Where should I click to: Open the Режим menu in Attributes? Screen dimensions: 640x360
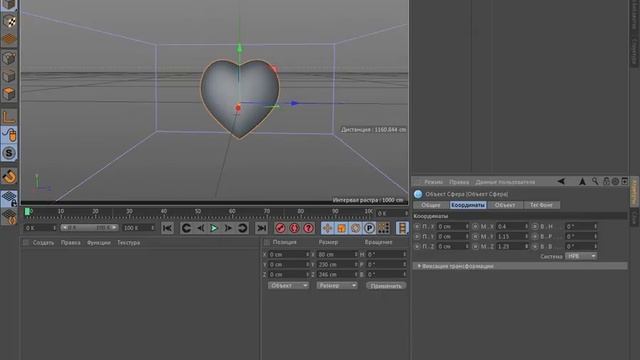pyautogui.click(x=433, y=182)
